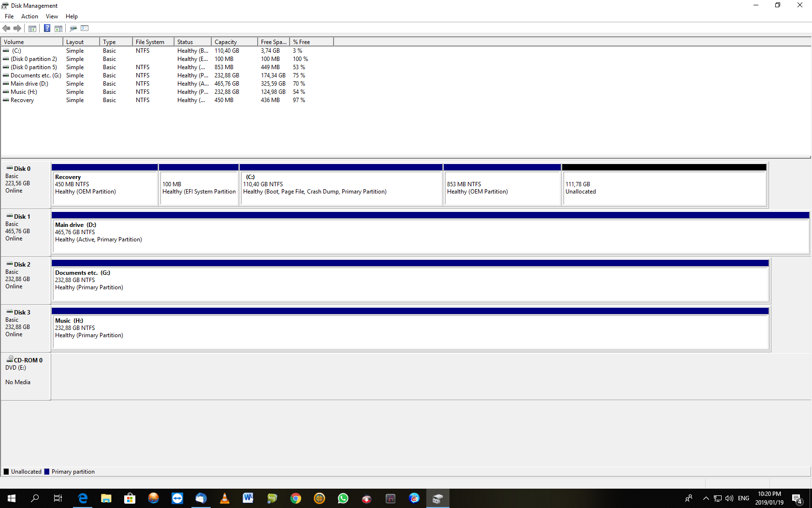This screenshot has width=812, height=508.
Task: Select the Main drive (D:) partition block
Action: coord(430,233)
